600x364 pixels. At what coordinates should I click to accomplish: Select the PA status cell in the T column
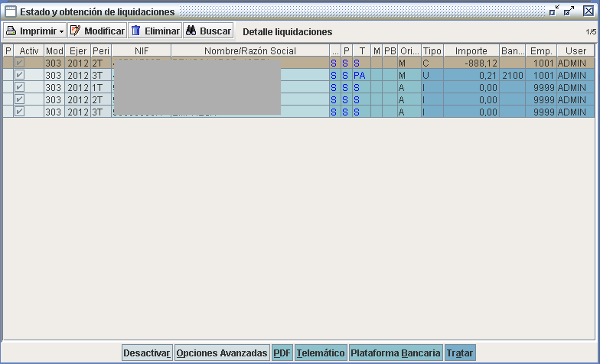pyautogui.click(x=360, y=75)
